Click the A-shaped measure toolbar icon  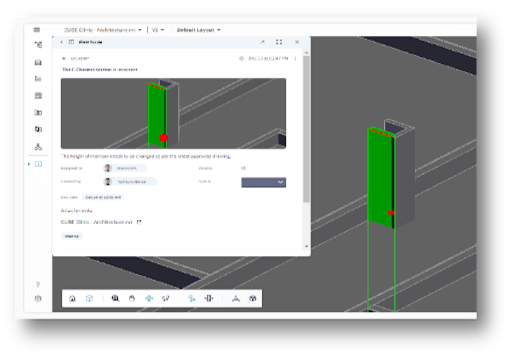click(236, 298)
